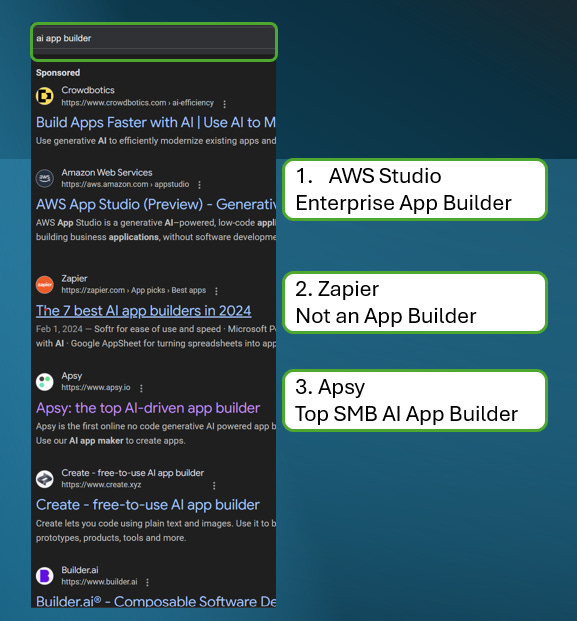The height and width of the screenshot is (621, 577).
Task: Click the 'AWS App Studio is a generative' snippet
Action: [156, 230]
